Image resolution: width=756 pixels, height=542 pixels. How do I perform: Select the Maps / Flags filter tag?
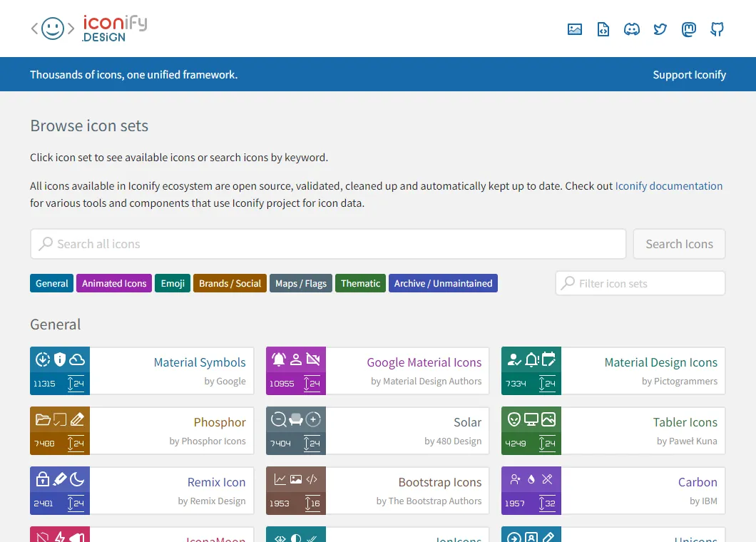click(301, 283)
